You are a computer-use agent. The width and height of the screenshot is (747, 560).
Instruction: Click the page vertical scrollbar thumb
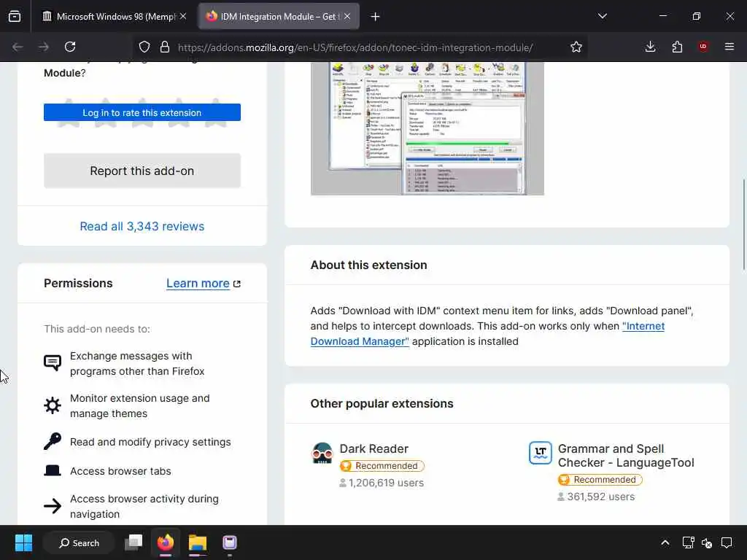[743, 225]
